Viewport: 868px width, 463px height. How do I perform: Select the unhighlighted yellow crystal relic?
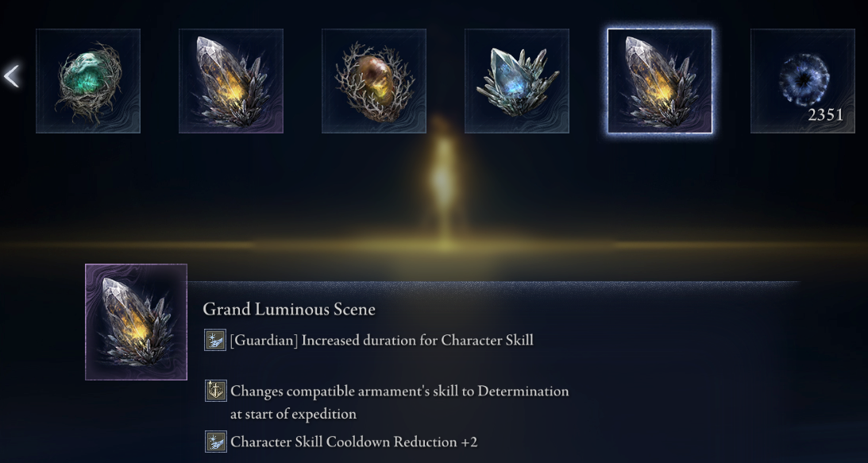coord(231,81)
